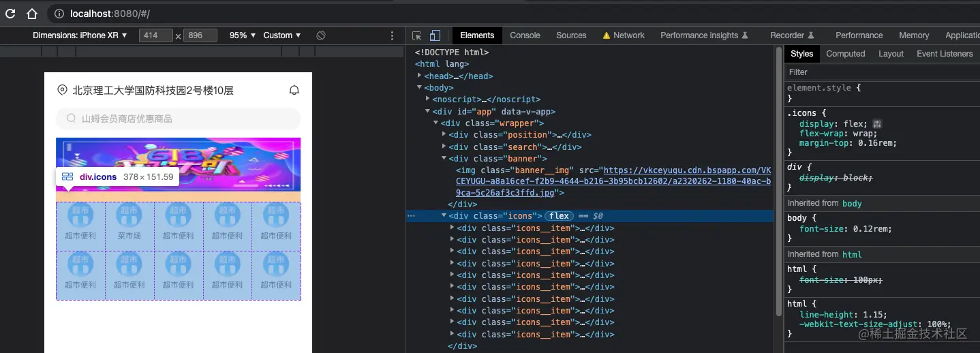The image size is (980, 353).
Task: Click the body link in Inherited from
Action: (852, 203)
